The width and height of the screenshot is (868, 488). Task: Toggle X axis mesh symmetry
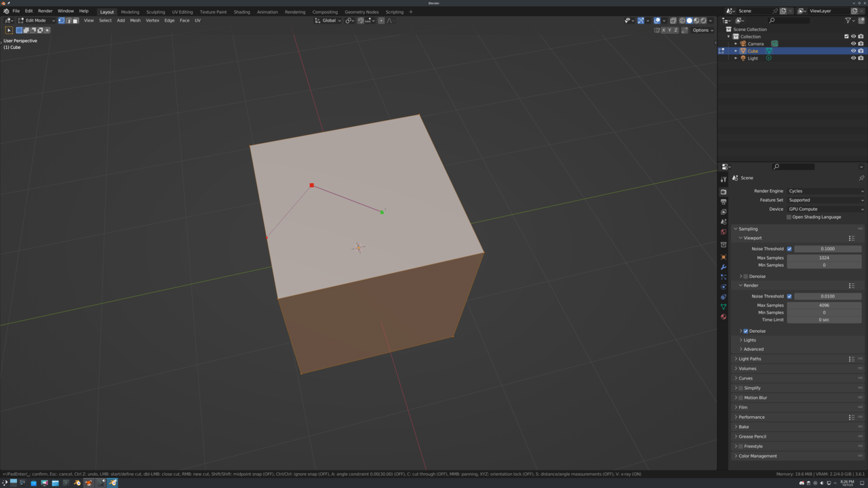pyautogui.click(x=663, y=30)
